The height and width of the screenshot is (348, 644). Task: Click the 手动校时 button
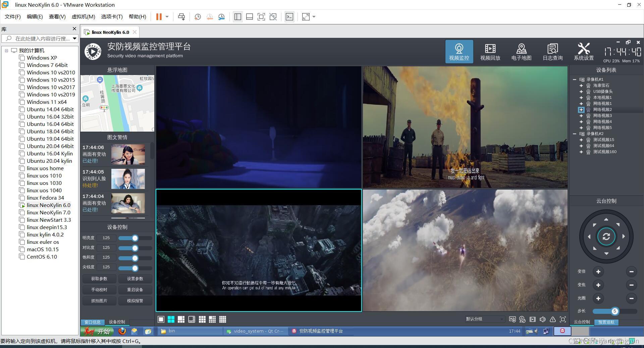[99, 290]
